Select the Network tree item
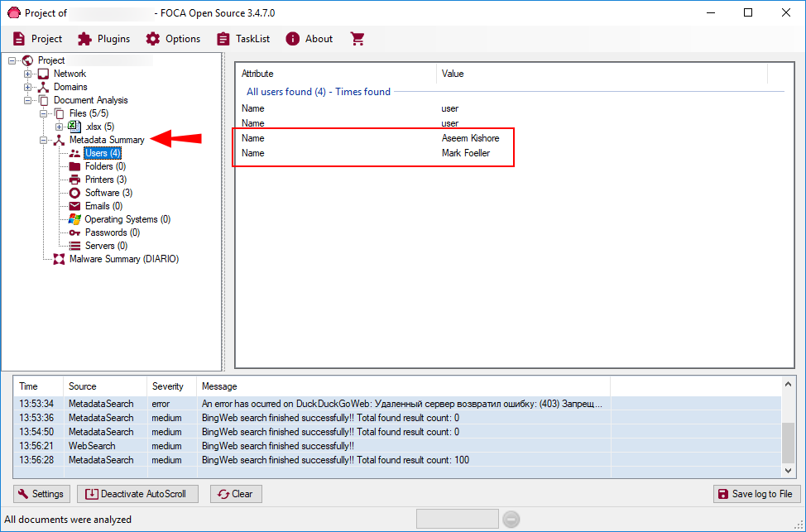This screenshot has width=806, height=532. coord(70,74)
